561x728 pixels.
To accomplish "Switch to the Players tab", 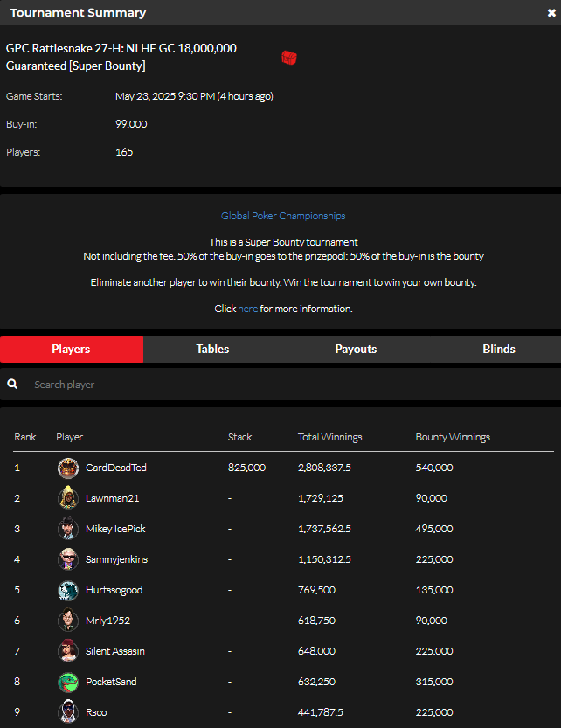I will [x=72, y=350].
